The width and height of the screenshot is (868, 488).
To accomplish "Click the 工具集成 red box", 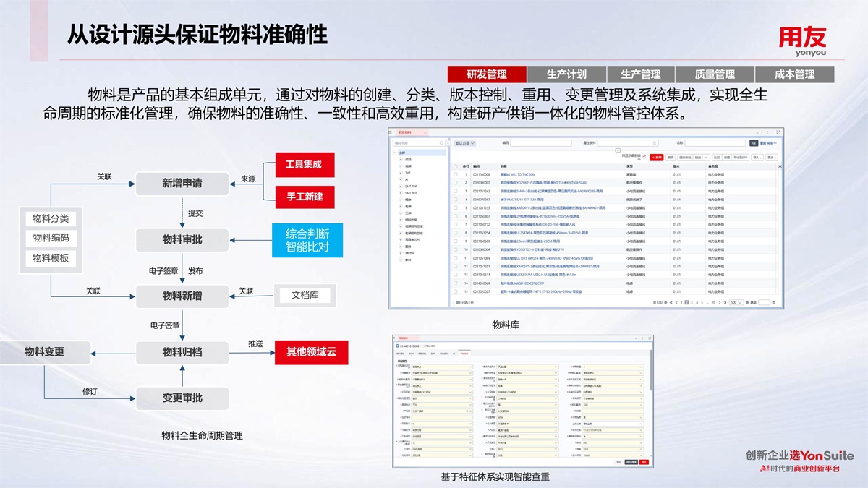I will point(303,165).
